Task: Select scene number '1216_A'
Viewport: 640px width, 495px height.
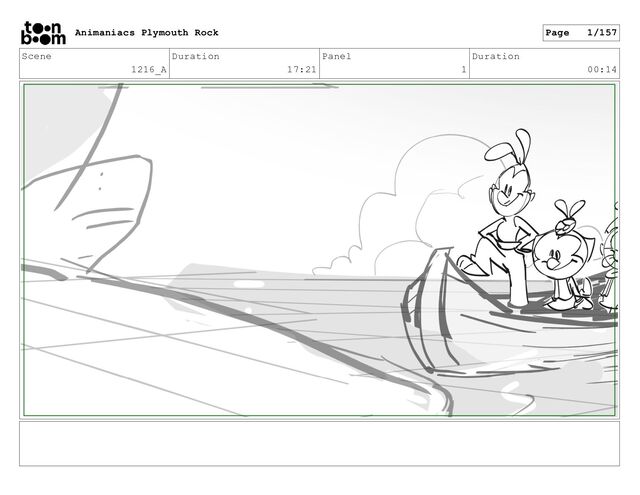Action: (149, 69)
